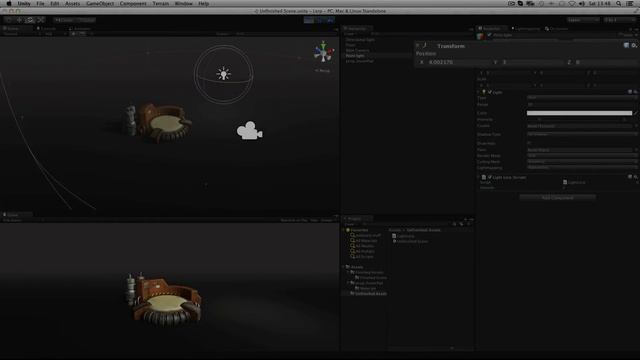Toggle the Light component enabled checkbox
This screenshot has height=360, width=640.
pyautogui.click(x=489, y=92)
